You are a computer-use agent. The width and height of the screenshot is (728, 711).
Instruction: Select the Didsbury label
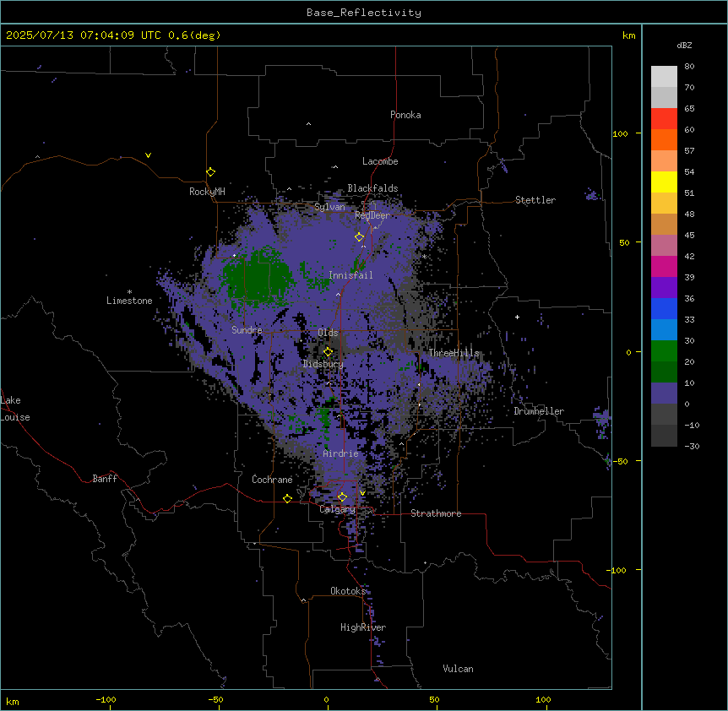(323, 364)
